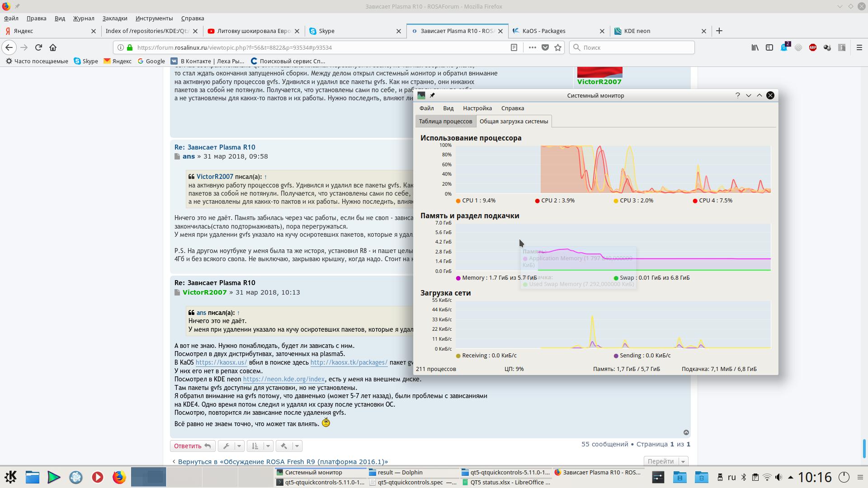Switch keyboard layout indicator ru
The image size is (868, 488).
(731, 477)
